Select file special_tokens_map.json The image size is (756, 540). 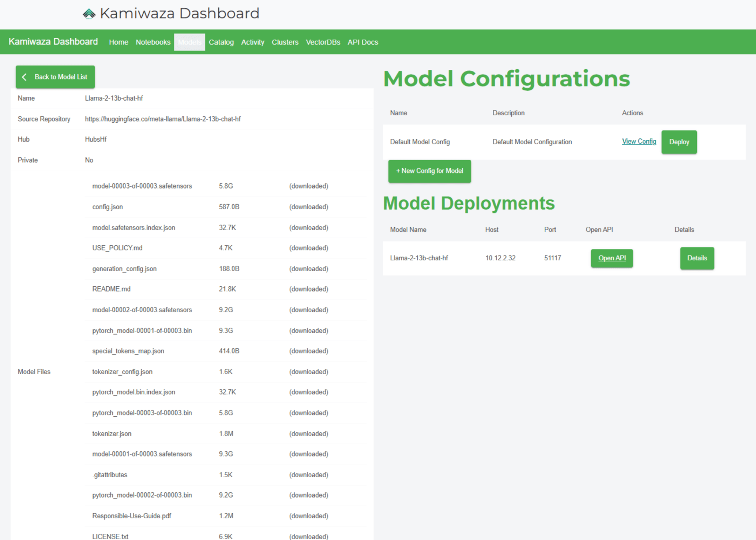pos(128,351)
